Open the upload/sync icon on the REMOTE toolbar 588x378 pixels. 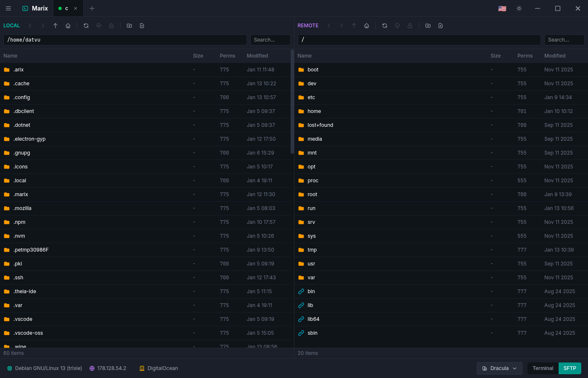click(397, 26)
